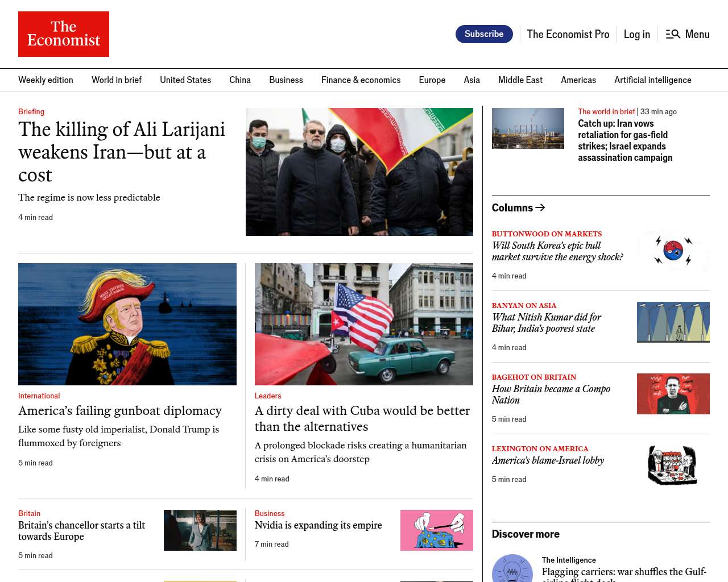Click The world in brief label
Screen dimensions: 728x582
606,111
